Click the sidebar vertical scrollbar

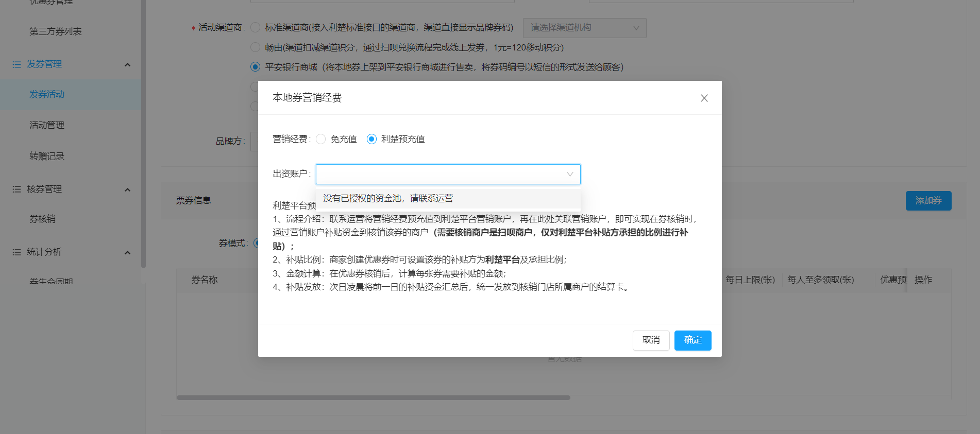(x=143, y=134)
